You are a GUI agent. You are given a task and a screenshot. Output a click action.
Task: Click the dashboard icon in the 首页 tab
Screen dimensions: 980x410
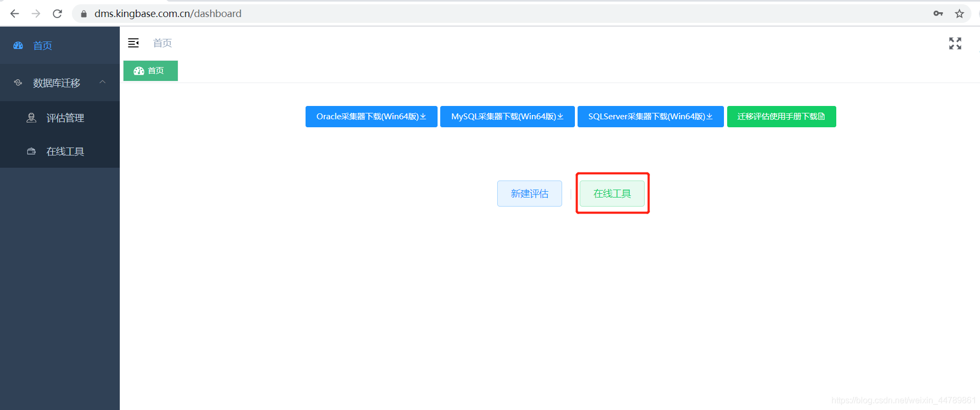139,71
